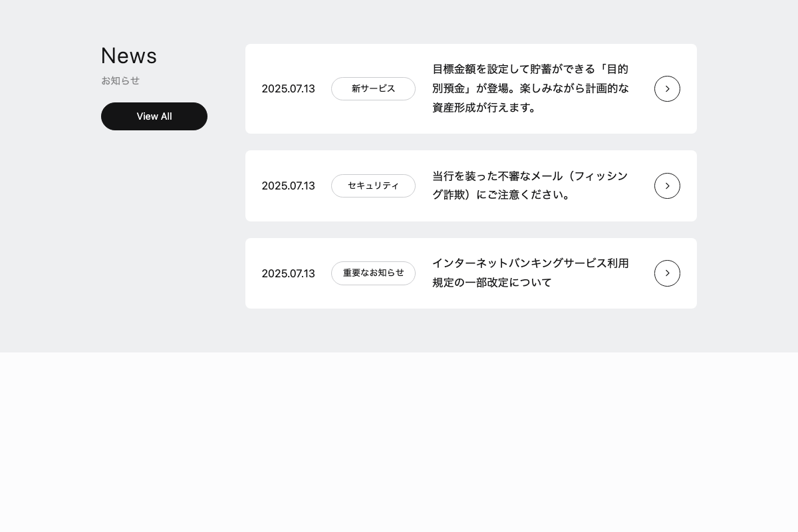Click the circled right arrow next to 目的別預金 news
Viewport: 798px width, 532px height.
coord(667,88)
